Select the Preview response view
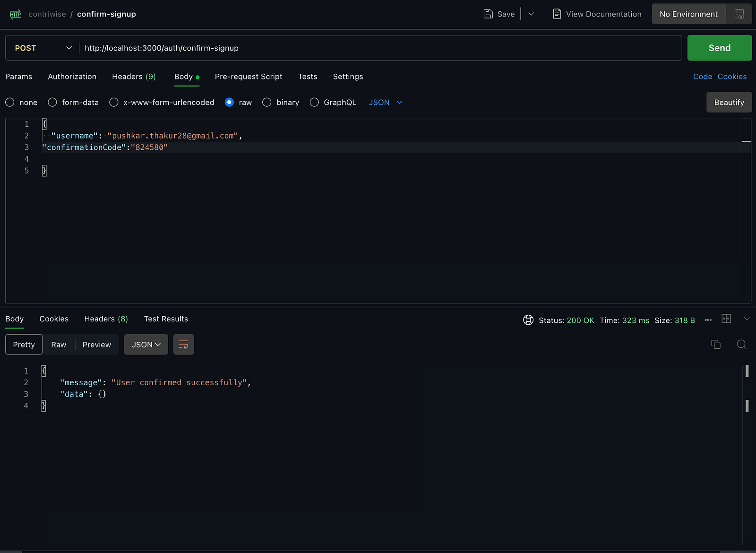Image resolution: width=756 pixels, height=553 pixels. click(97, 345)
